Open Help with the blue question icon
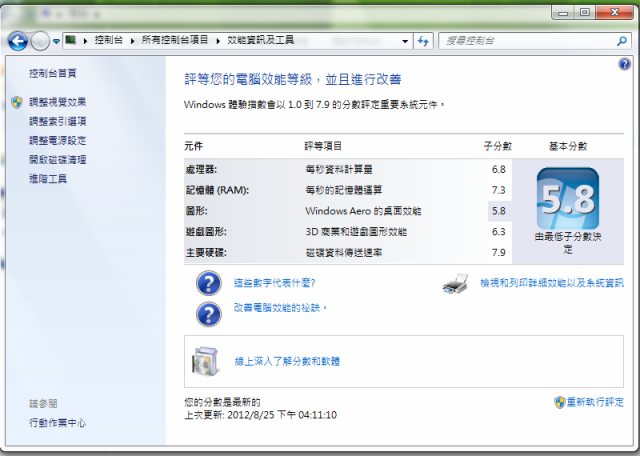 pos(624,64)
